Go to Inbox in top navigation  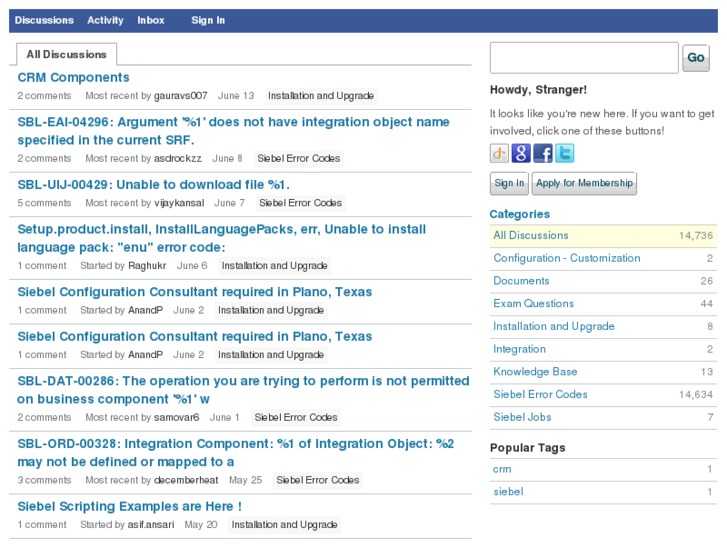point(151,20)
